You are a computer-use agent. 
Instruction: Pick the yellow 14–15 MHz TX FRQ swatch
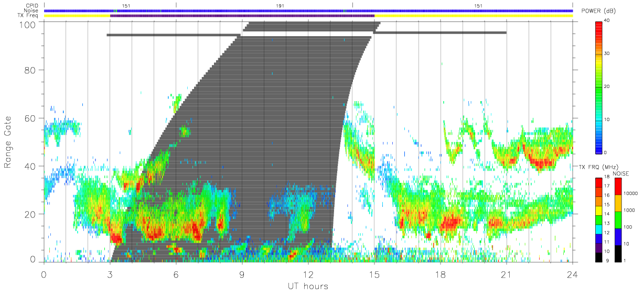pyautogui.click(x=598, y=211)
